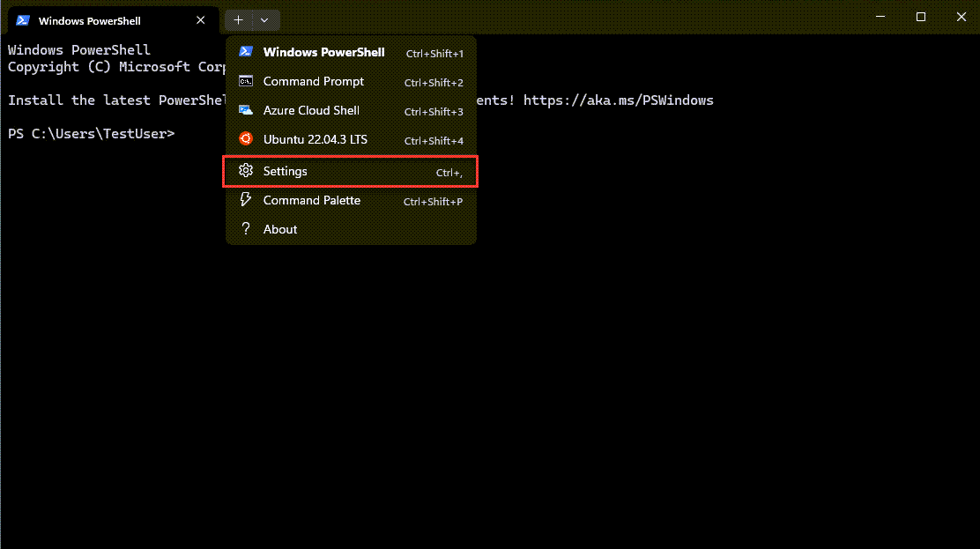Screen dimensions: 980x549
Task: Click the Ctrl+, shortcut text
Action: 449,173
